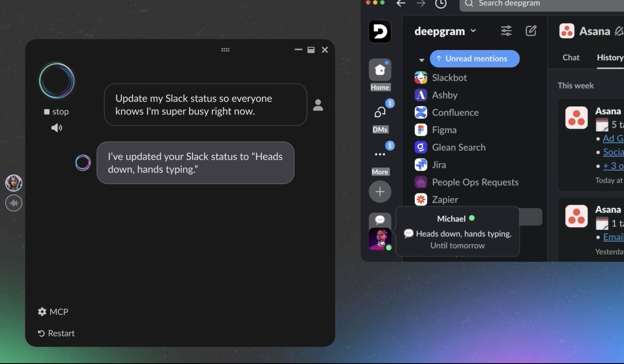Click the glowing voice orb
Image resolution: width=624 pixels, height=364 pixels.
pyautogui.click(x=57, y=80)
